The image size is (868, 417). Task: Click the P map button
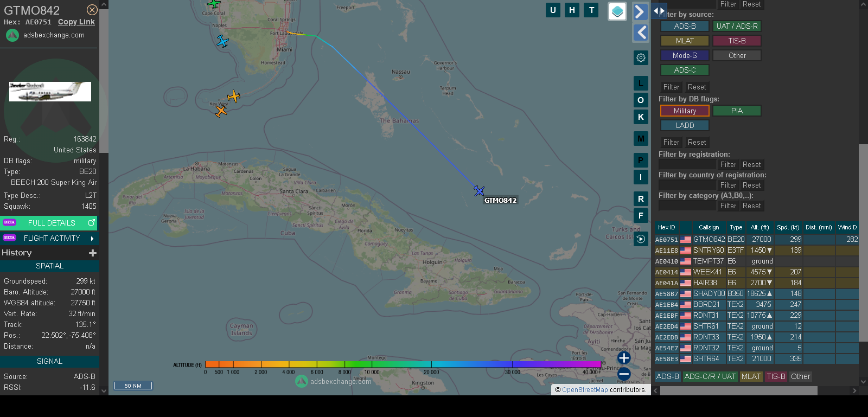tap(641, 161)
